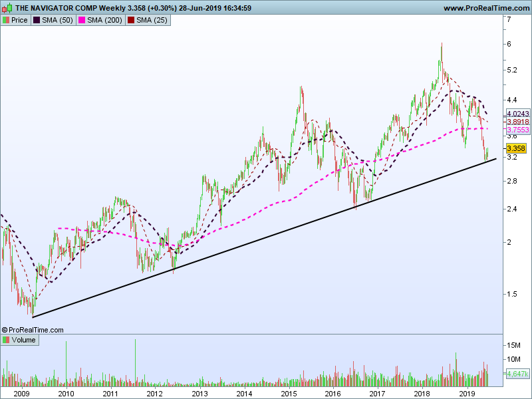
Task: Click the volume value label 4,647k
Action: pyautogui.click(x=518, y=374)
